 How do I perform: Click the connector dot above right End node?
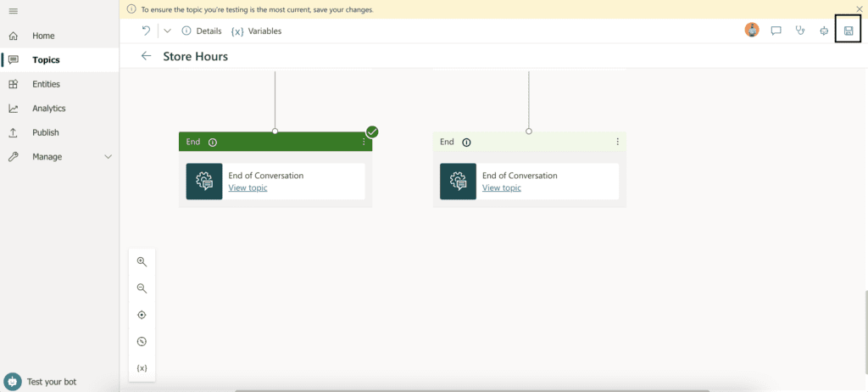click(529, 132)
